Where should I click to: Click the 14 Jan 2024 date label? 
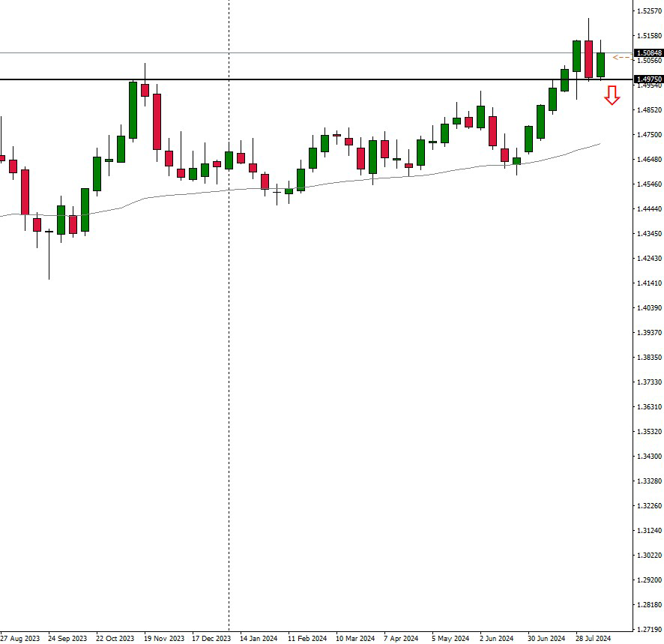(x=259, y=639)
